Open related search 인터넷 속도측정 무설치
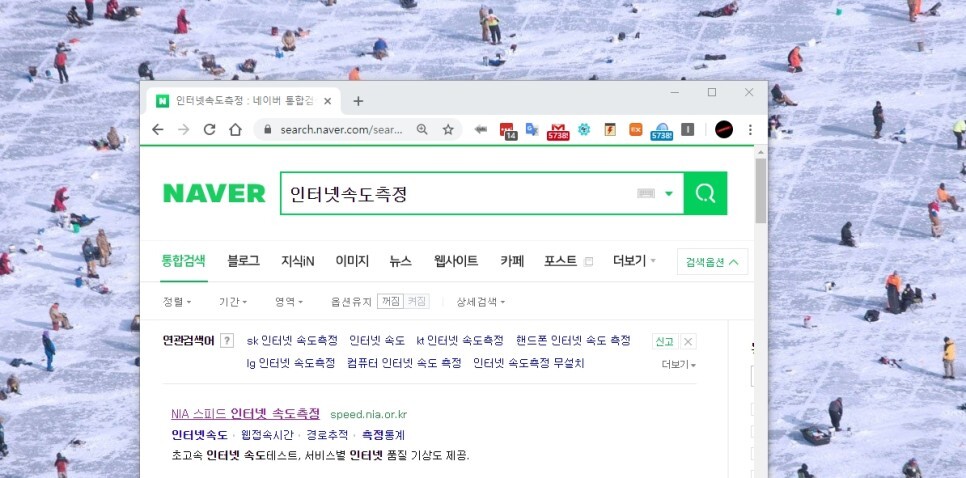966x478 pixels. [x=529, y=363]
